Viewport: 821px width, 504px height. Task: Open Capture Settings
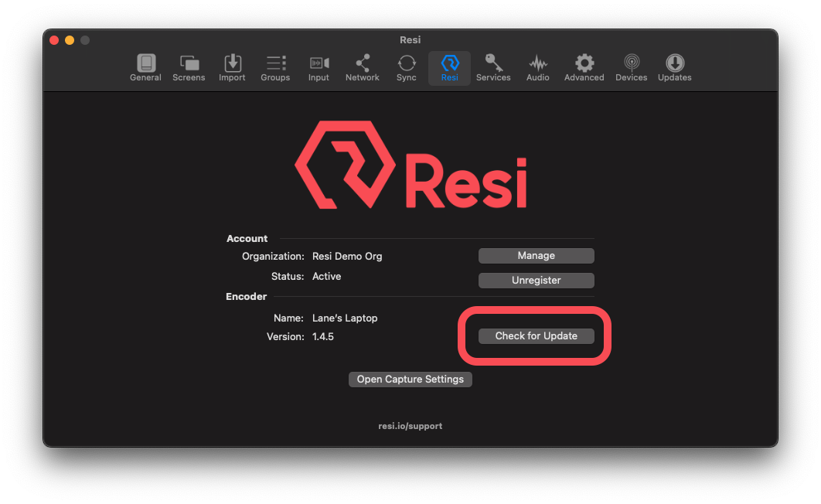pyautogui.click(x=410, y=379)
